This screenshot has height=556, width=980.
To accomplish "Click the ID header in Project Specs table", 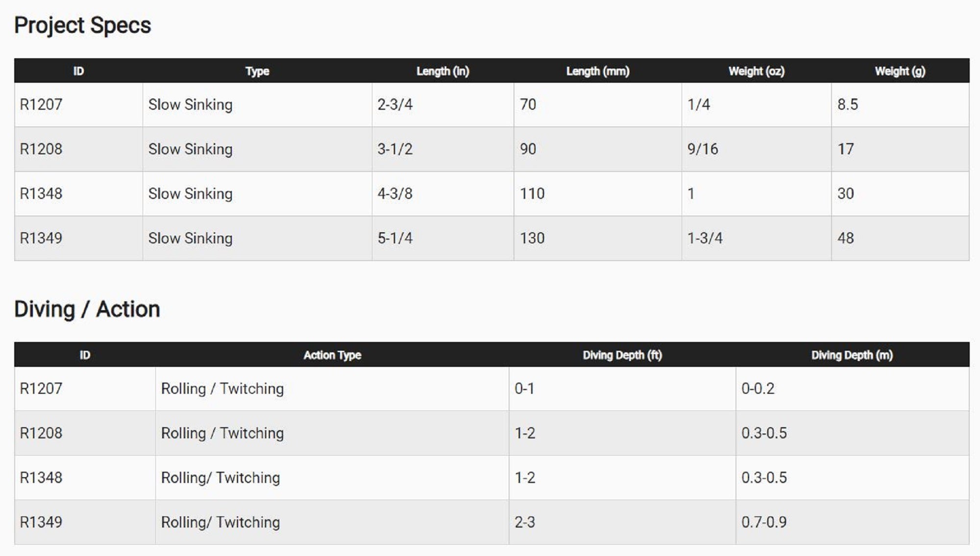I will click(x=78, y=71).
